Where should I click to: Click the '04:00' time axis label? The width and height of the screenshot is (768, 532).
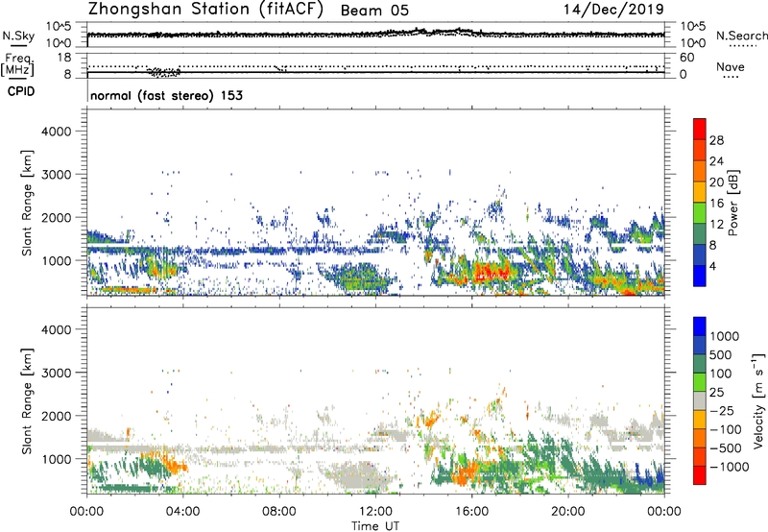[x=182, y=512]
